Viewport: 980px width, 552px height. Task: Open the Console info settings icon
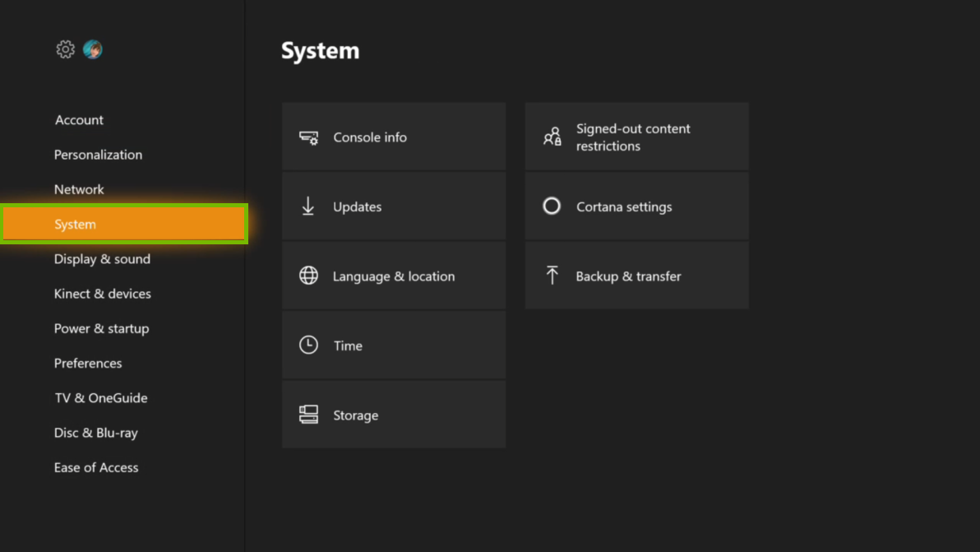307,137
